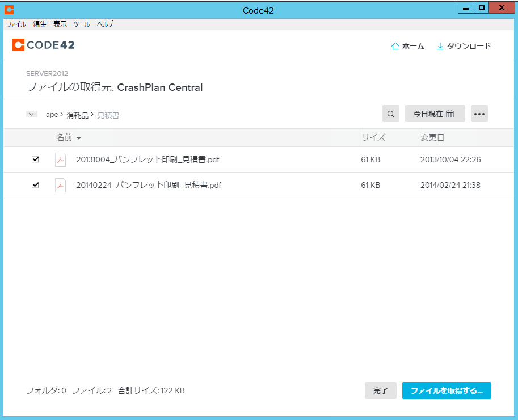Open the 今日現在 date picker

(435, 114)
